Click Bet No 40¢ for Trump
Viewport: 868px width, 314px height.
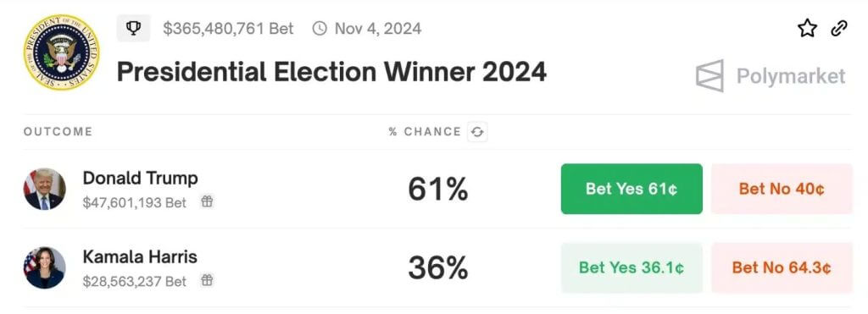pyautogui.click(x=782, y=189)
